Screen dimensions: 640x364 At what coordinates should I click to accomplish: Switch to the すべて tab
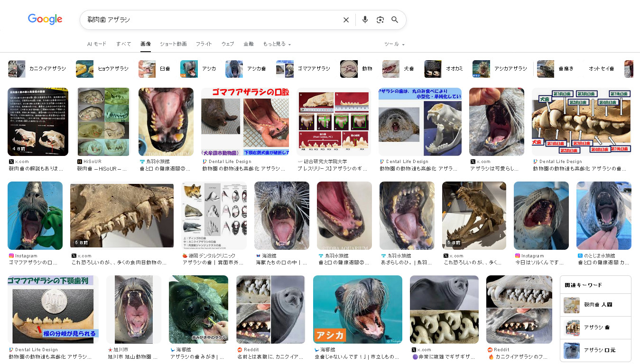pyautogui.click(x=123, y=44)
